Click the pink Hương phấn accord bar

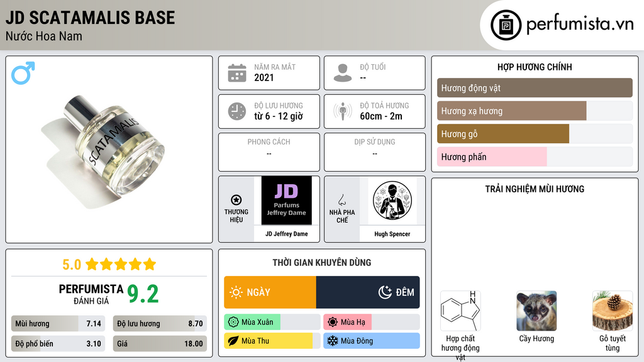point(535,156)
